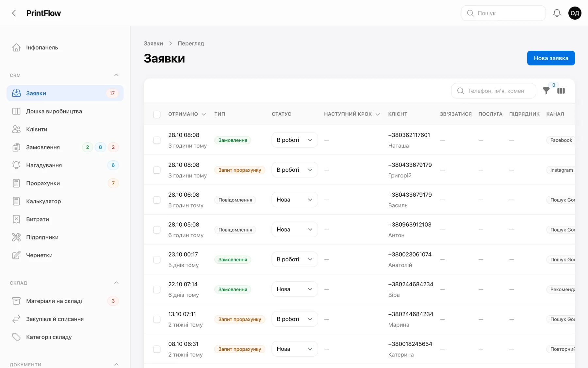Toggle the select-all checkbox in table header
The height and width of the screenshot is (368, 588).
coord(157,114)
